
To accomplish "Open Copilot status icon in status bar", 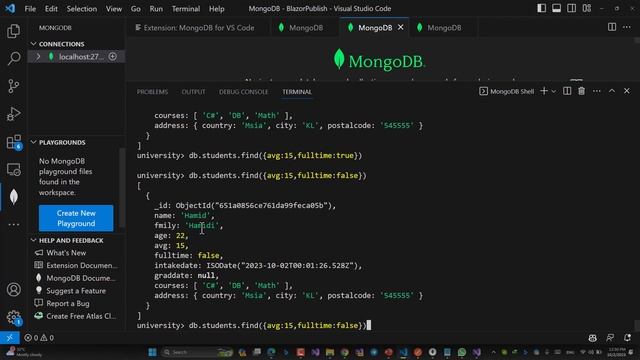I will click(592, 338).
